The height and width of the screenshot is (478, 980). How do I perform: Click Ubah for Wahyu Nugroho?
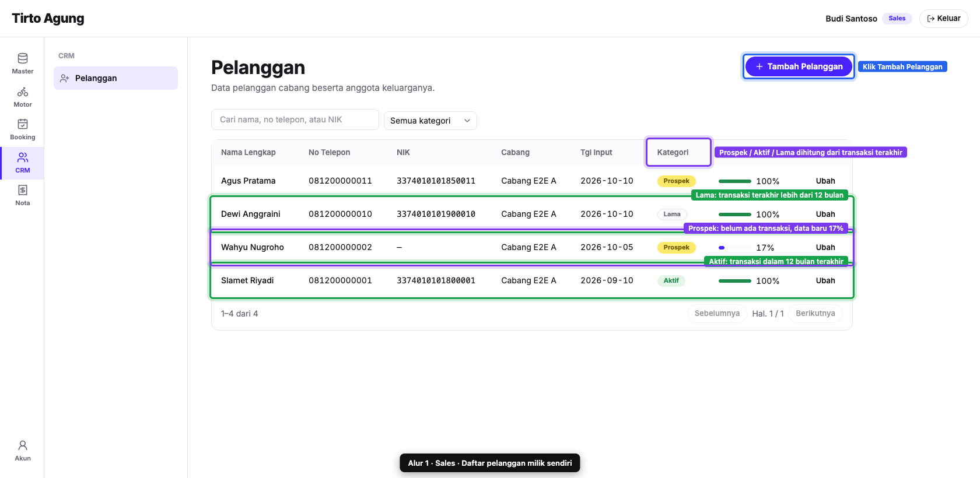point(825,248)
